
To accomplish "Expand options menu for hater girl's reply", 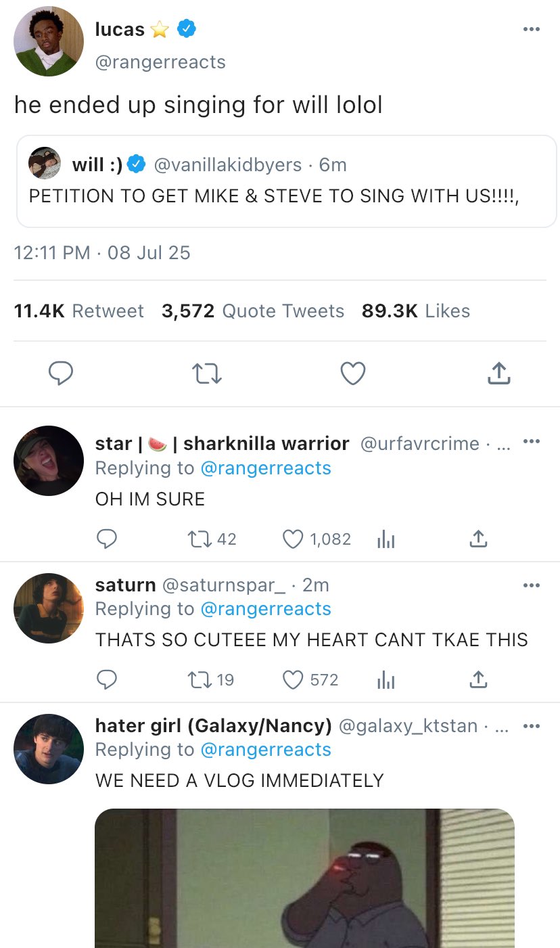I will pyautogui.click(x=532, y=727).
